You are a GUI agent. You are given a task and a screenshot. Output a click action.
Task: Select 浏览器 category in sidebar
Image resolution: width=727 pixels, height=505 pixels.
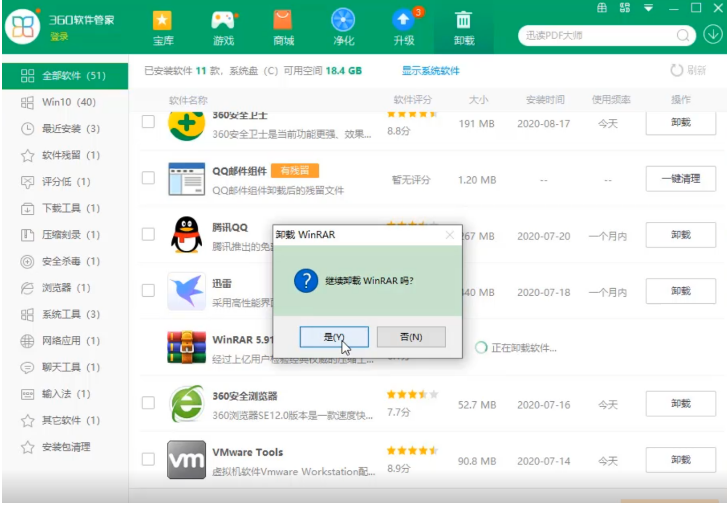pyautogui.click(x=65, y=288)
